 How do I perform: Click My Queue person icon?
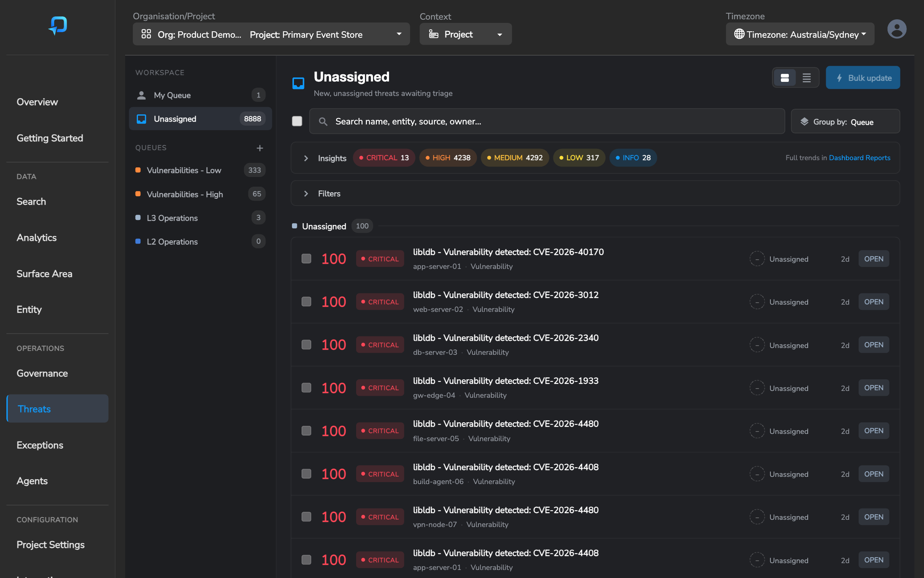141,95
